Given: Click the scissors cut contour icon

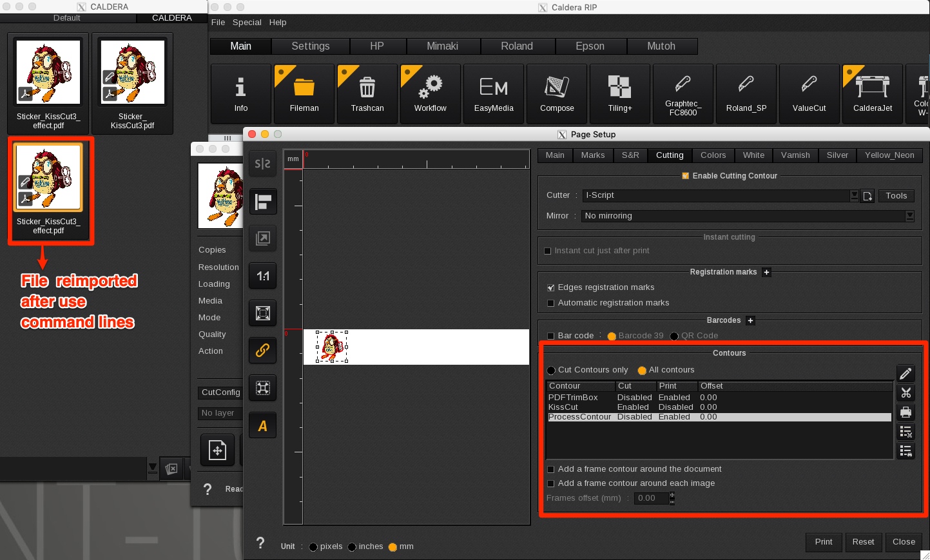Looking at the screenshot, I should [x=906, y=393].
